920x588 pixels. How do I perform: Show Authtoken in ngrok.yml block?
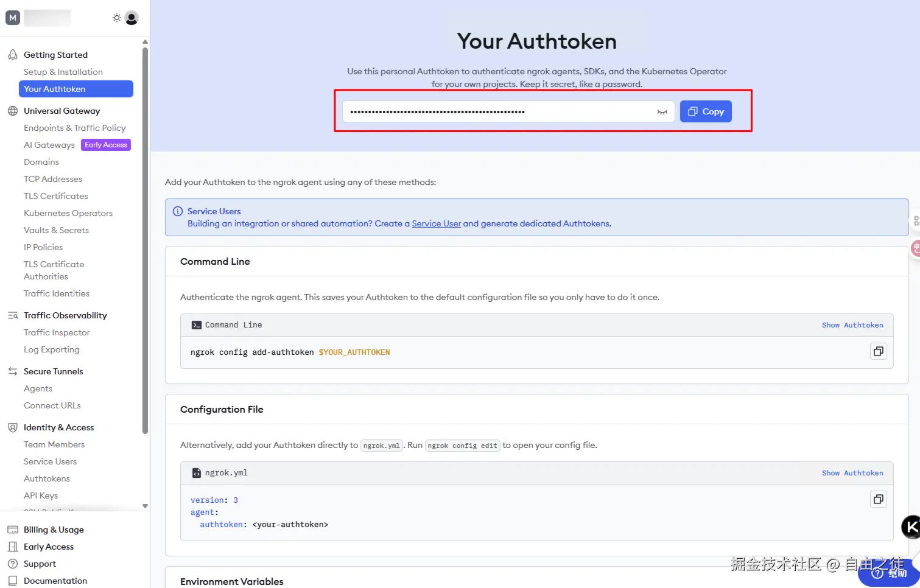pos(852,473)
